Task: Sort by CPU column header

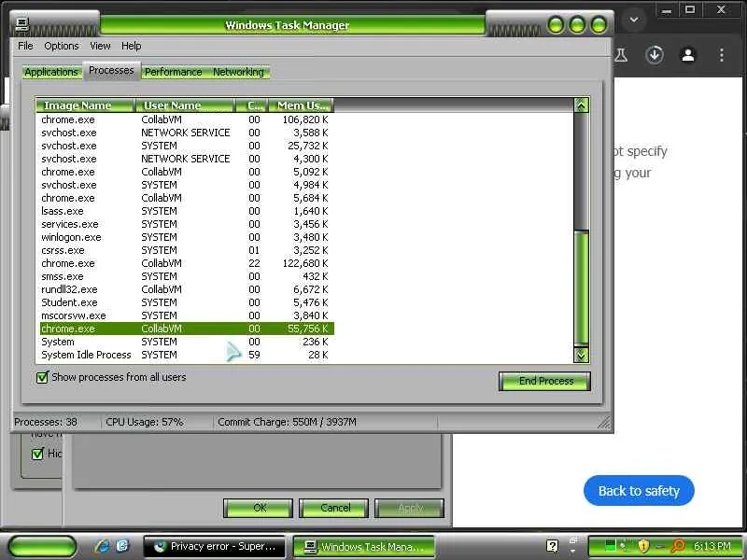Action: coord(251,105)
